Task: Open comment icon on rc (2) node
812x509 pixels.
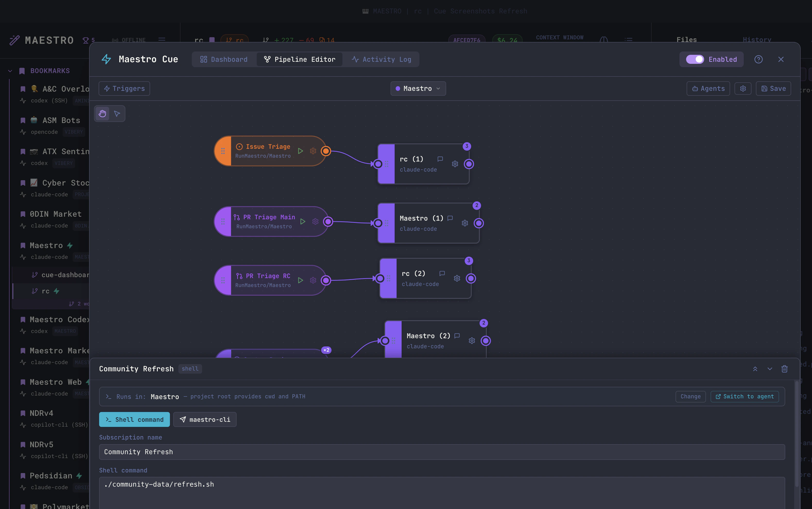Action: click(442, 273)
